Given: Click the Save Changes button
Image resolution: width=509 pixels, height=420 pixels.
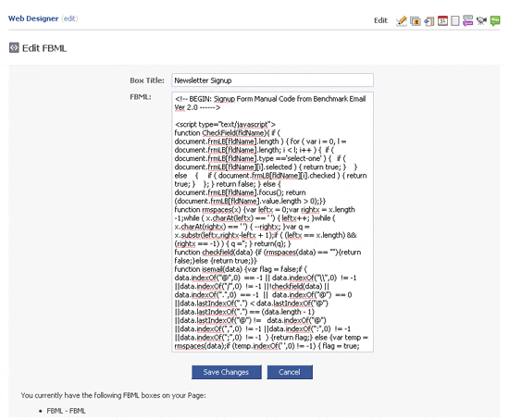Looking at the screenshot, I should tap(226, 372).
